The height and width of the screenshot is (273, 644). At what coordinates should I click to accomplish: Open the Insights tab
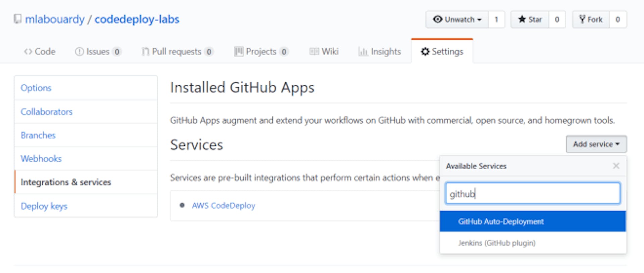380,51
